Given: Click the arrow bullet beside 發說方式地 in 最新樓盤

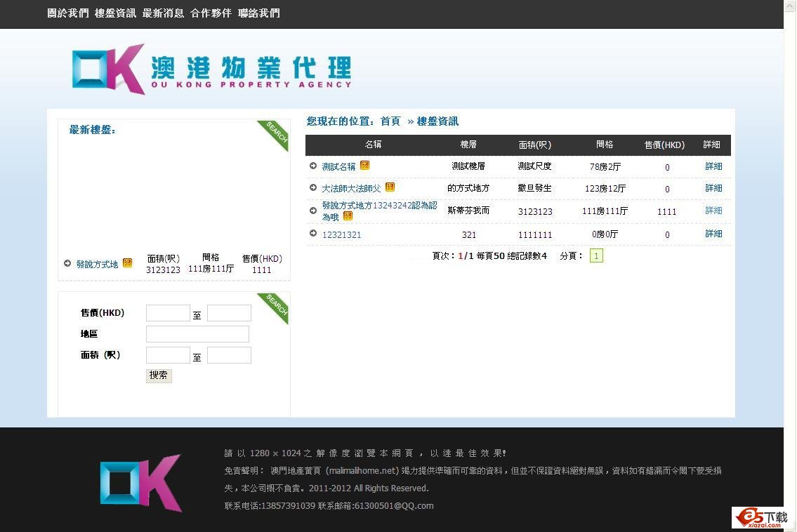Looking at the screenshot, I should 67,263.
